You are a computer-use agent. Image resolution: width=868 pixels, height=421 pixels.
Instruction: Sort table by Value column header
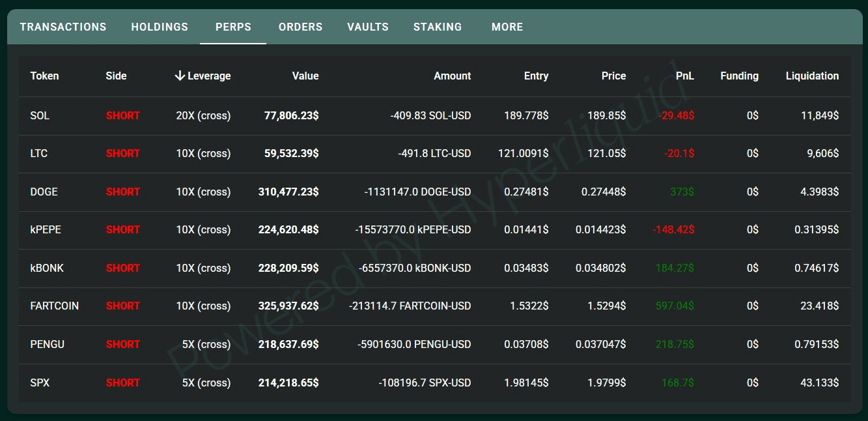coord(305,76)
